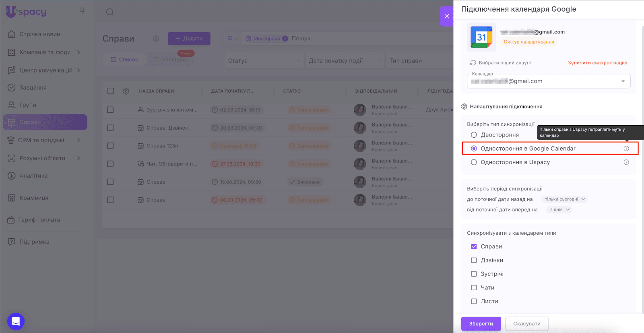Select Одностороння в Google Calendar radio button
This screenshot has width=644, height=333.
[x=474, y=149]
